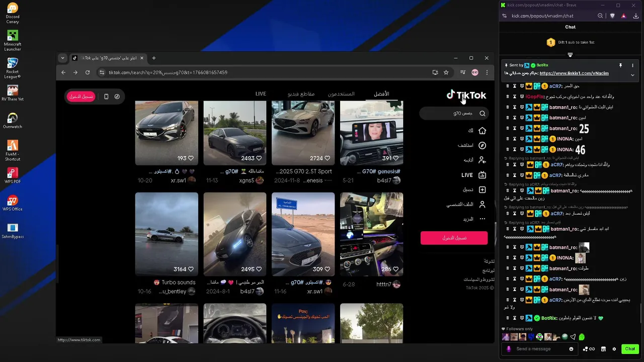Expand pinned message chevron in Kick chat
This screenshot has width=644, height=362.
[632, 75]
